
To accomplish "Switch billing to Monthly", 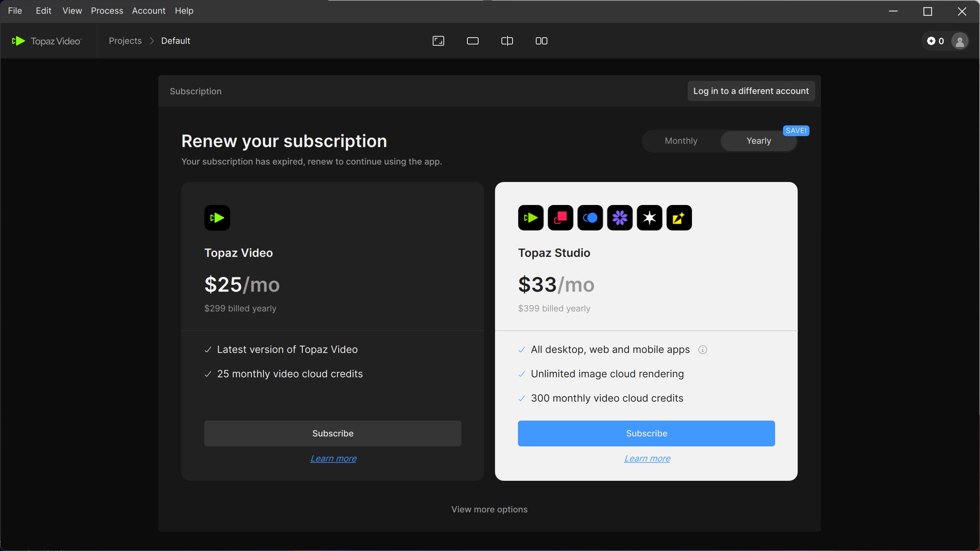I will tap(681, 141).
